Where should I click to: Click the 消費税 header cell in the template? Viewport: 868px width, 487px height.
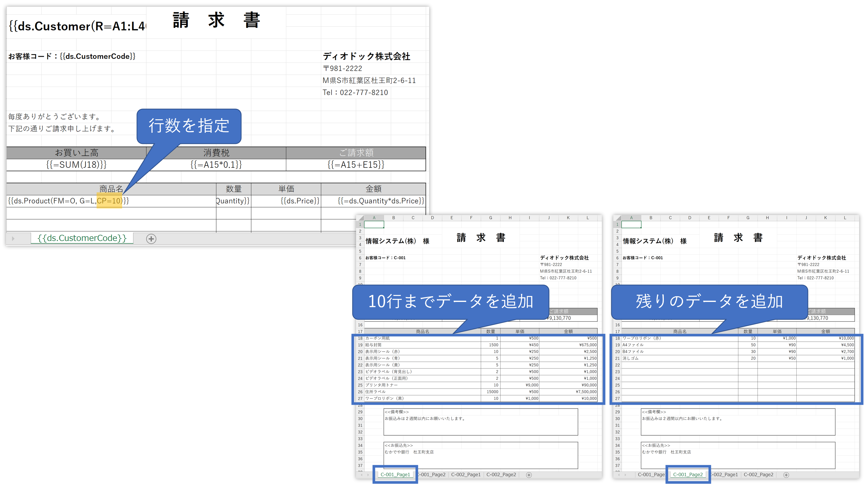tap(216, 153)
